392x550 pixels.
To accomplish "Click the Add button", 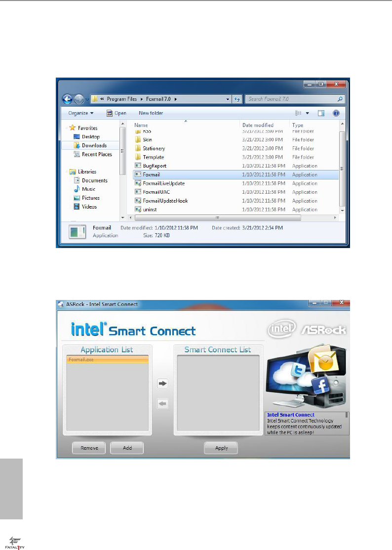I will pyautogui.click(x=127, y=448).
